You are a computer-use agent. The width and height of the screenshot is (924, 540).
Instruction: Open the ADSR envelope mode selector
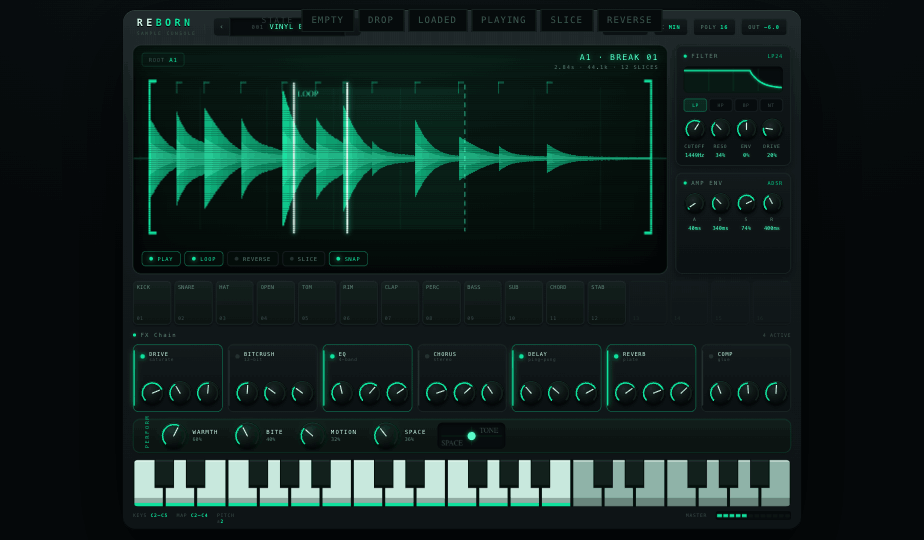click(774, 183)
